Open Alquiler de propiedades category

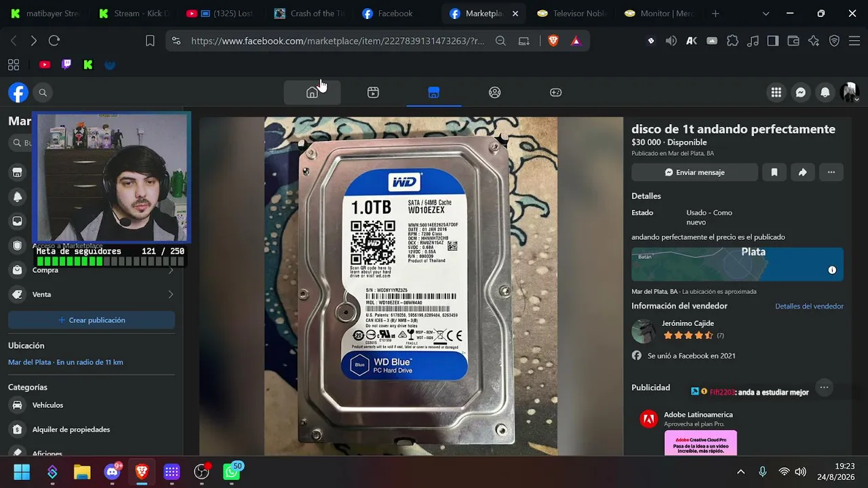pyautogui.click(x=92, y=430)
